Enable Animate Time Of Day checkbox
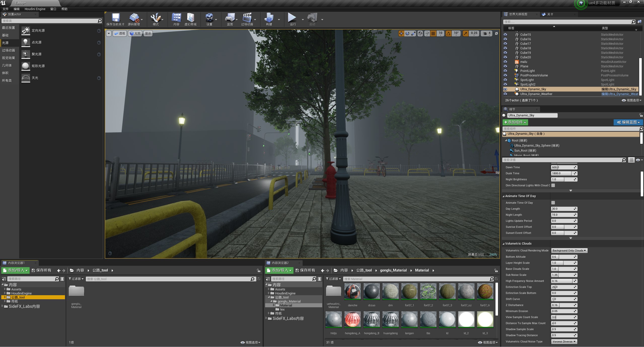 [553, 203]
